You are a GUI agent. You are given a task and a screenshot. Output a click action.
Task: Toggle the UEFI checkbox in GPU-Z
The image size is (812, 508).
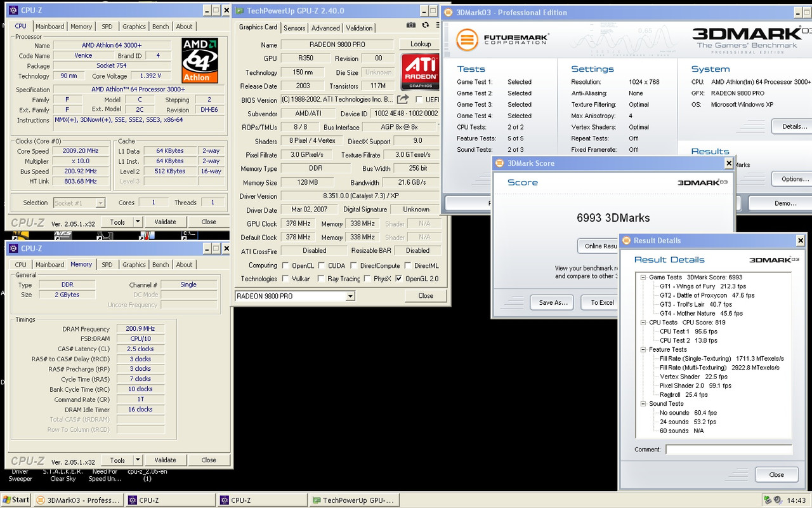419,100
